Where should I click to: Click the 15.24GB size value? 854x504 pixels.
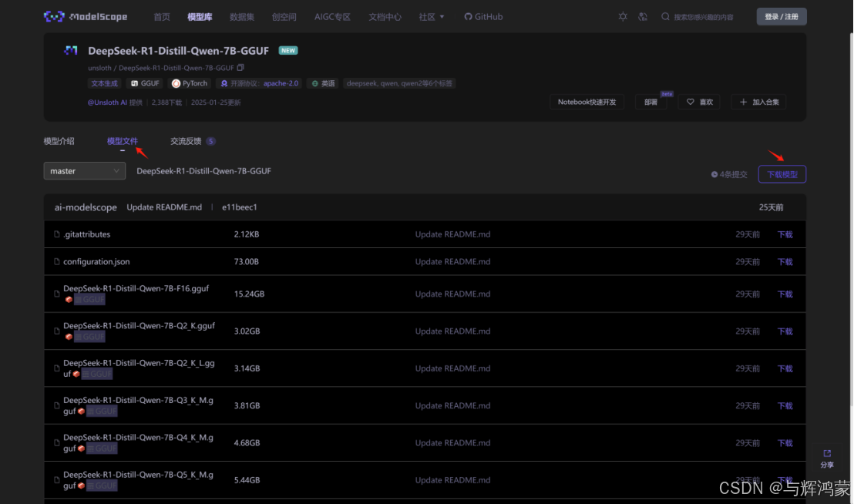(249, 294)
